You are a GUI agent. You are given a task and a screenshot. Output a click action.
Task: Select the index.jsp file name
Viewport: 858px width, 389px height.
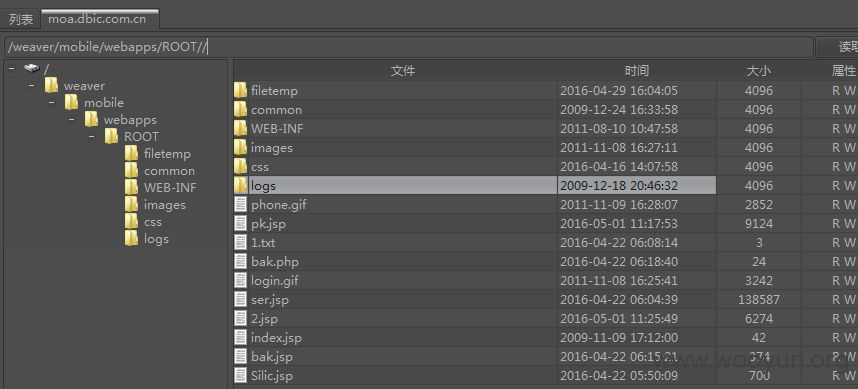(x=276, y=338)
